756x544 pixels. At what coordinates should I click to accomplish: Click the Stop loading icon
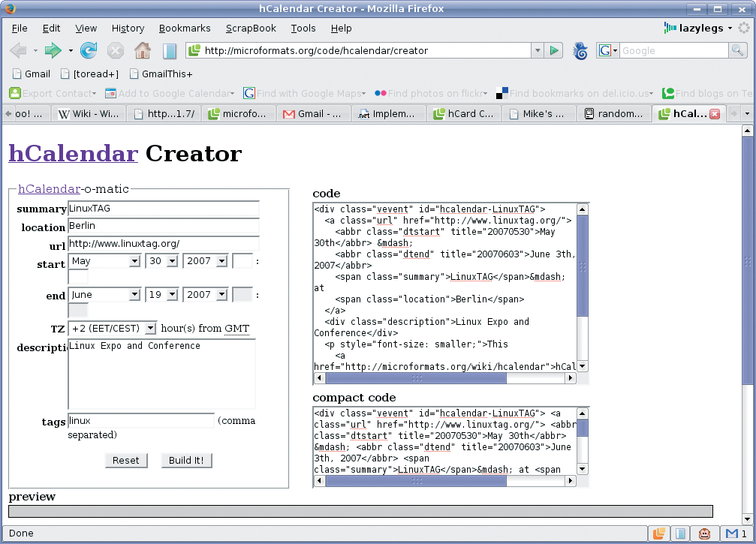tap(115, 50)
